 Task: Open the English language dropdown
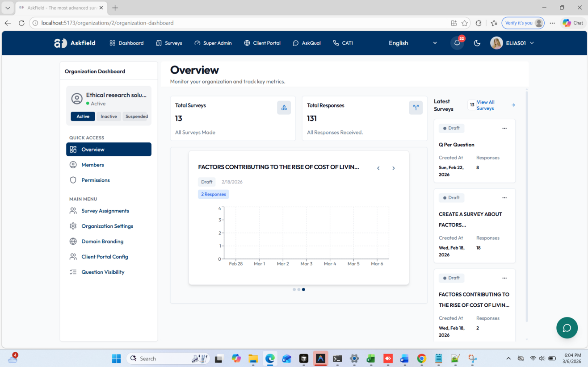pos(411,43)
